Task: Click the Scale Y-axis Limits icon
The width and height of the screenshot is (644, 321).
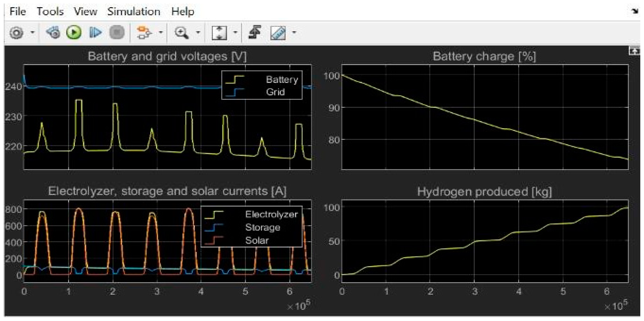Action: (x=219, y=33)
